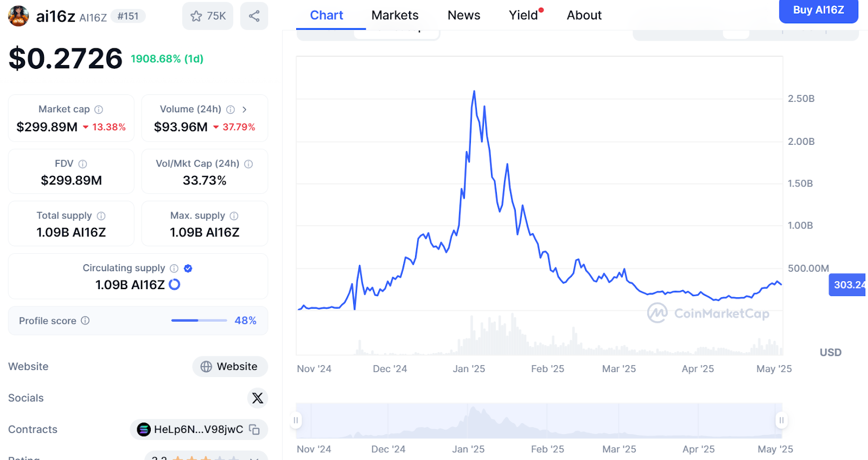This screenshot has width=868, height=460.
Task: Click the ai16z token logo avatar
Action: coord(18,16)
